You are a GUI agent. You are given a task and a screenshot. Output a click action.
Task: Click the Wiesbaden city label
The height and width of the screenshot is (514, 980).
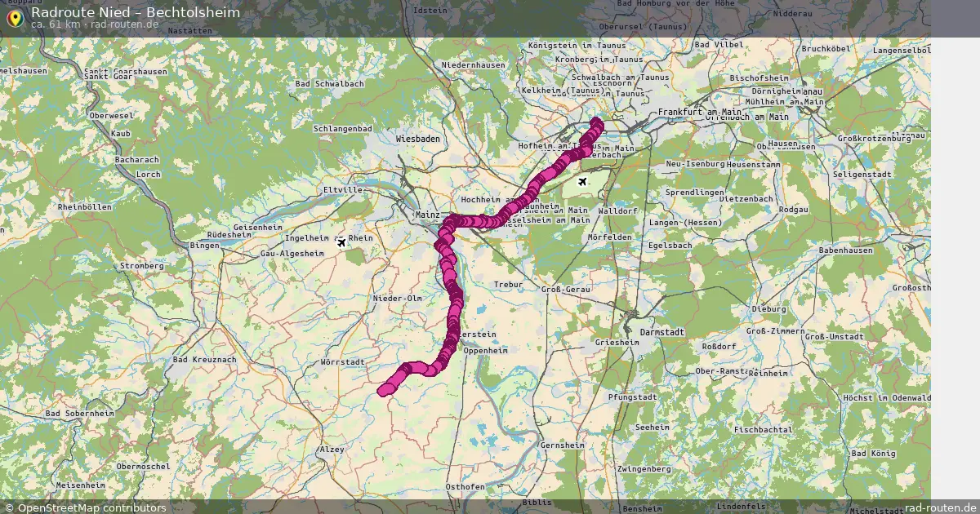pyautogui.click(x=418, y=140)
